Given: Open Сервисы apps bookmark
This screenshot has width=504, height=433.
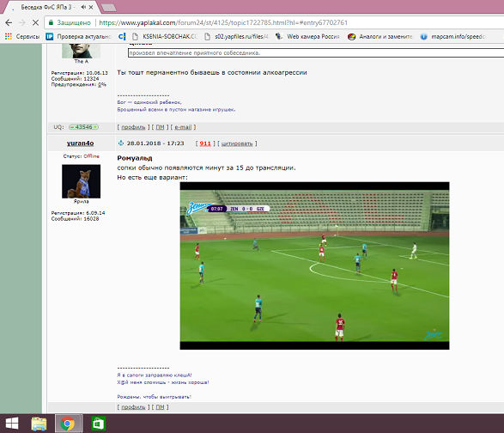Looking at the screenshot, I should tap(22, 36).
